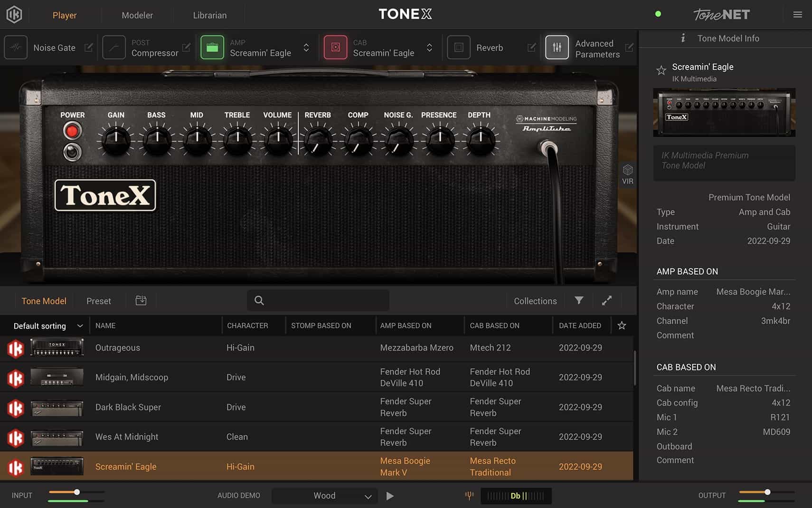
Task: Click the Screamin' Eagle amp thumbnail
Action: (x=724, y=113)
